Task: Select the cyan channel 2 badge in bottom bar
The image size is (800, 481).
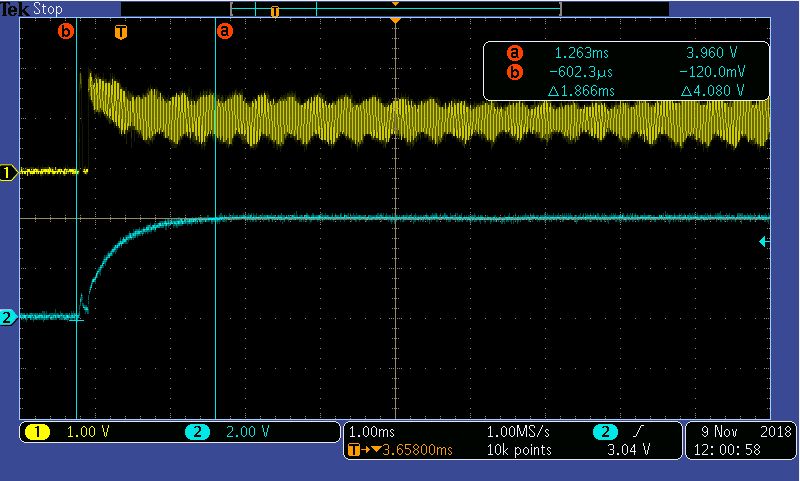Action: 197,432
